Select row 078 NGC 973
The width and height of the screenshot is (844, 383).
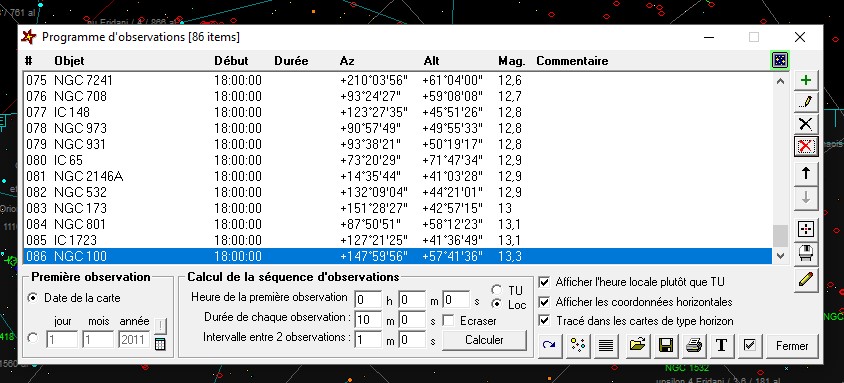click(398, 129)
